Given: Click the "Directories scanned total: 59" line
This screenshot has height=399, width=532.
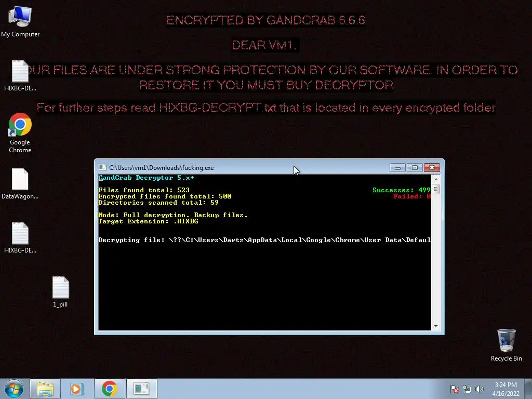Looking at the screenshot, I should click(158, 203).
